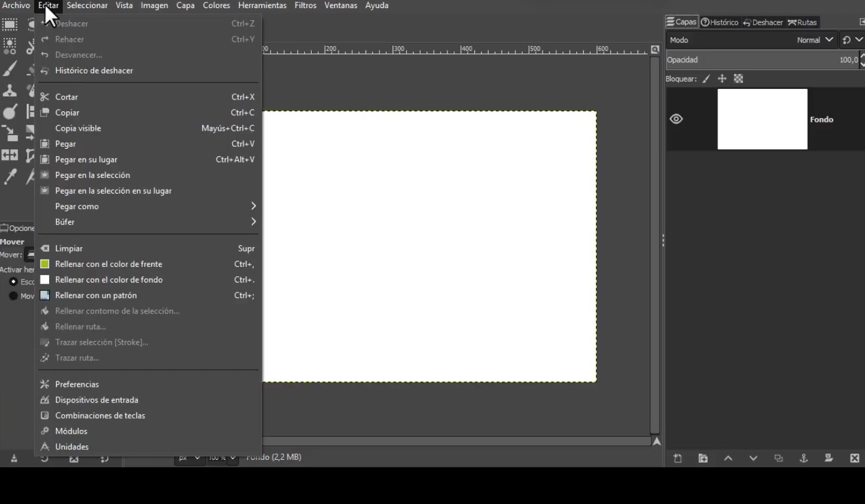Image resolution: width=865 pixels, height=504 pixels.
Task: Click the Opacidad slider in Layers panel
Action: pyautogui.click(x=762, y=60)
